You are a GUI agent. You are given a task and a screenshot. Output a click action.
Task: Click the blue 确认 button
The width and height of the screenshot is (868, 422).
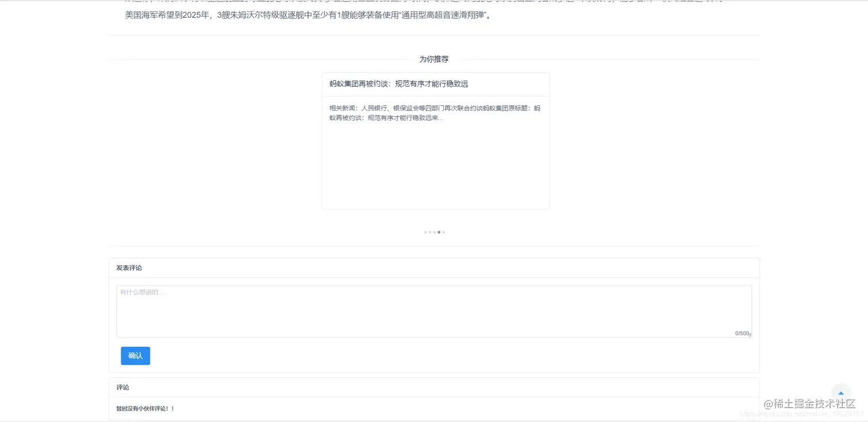click(135, 355)
